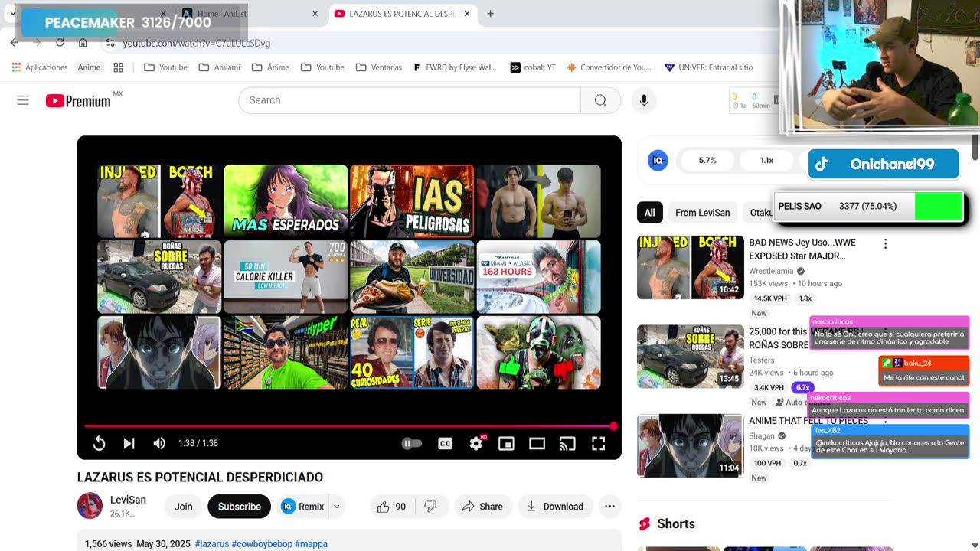Open UNIVER: Entrar al sitio bookmark
980x551 pixels.
[x=708, y=67]
